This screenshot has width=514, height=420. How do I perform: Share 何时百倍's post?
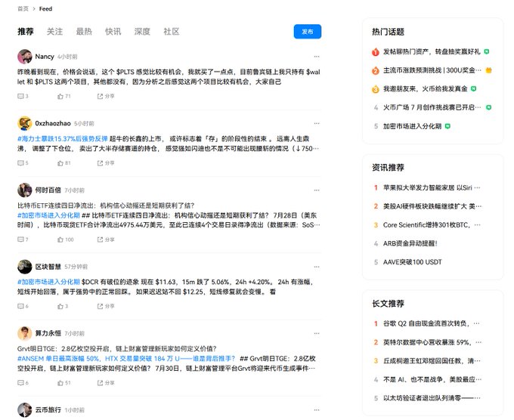106,239
